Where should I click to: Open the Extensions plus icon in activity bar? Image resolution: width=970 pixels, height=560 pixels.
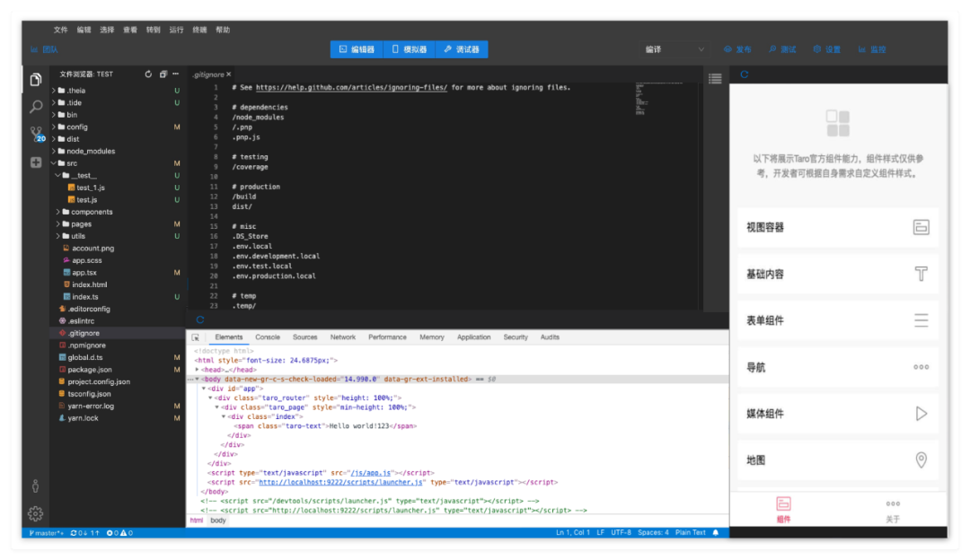point(36,162)
